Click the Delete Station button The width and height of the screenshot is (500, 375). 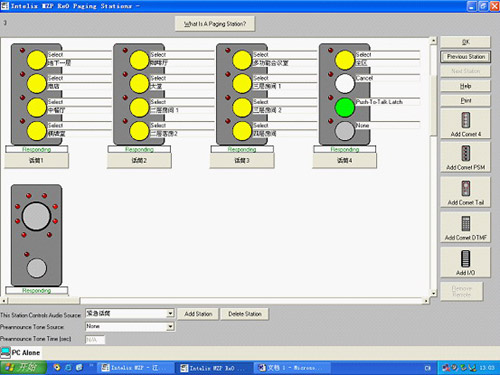[245, 314]
